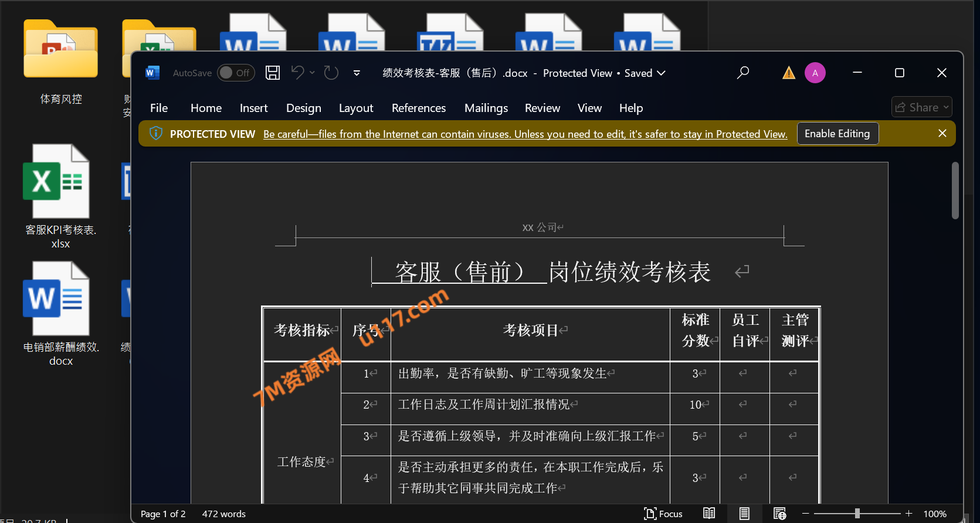
Task: Click the Undo arrow icon
Action: tap(298, 73)
